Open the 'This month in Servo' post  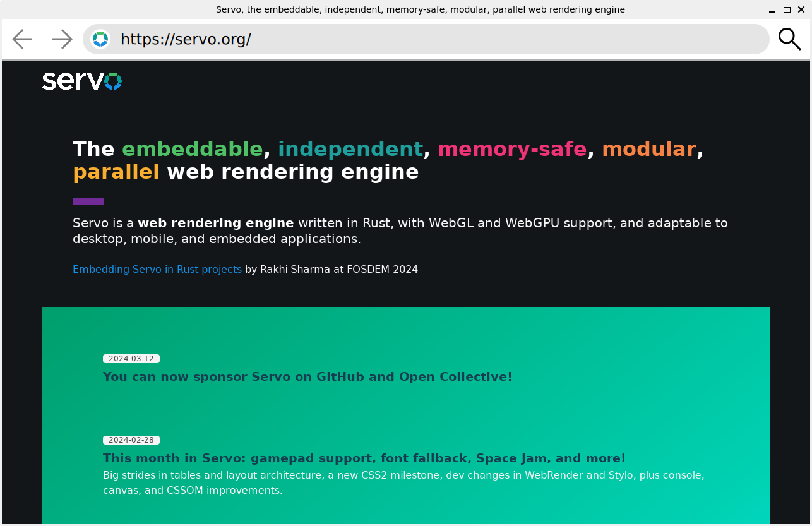(364, 458)
